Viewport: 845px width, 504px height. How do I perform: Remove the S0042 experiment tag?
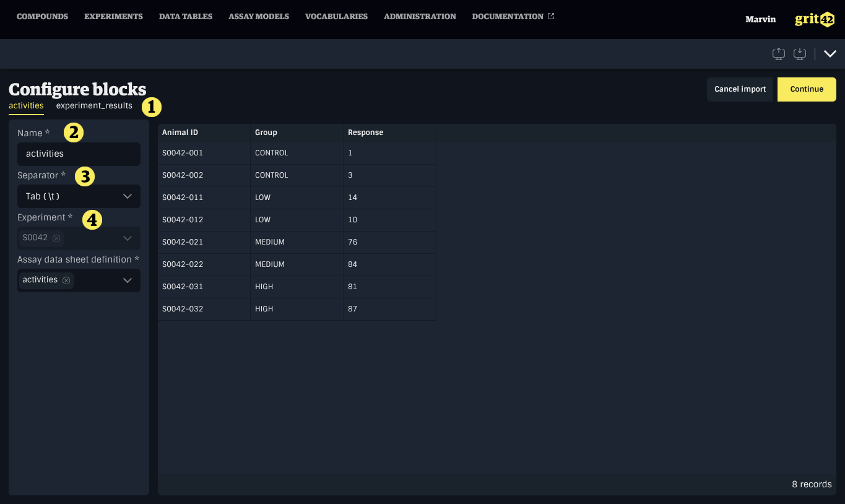[x=56, y=238]
